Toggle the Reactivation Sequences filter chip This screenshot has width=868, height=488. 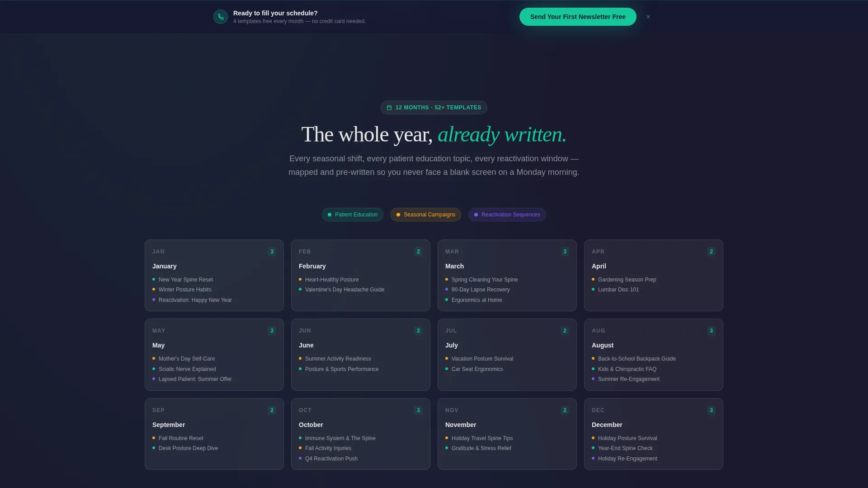[507, 215]
